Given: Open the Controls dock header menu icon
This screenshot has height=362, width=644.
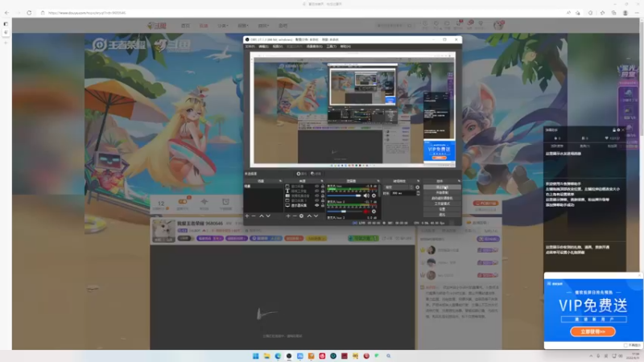Looking at the screenshot, I should tap(459, 181).
